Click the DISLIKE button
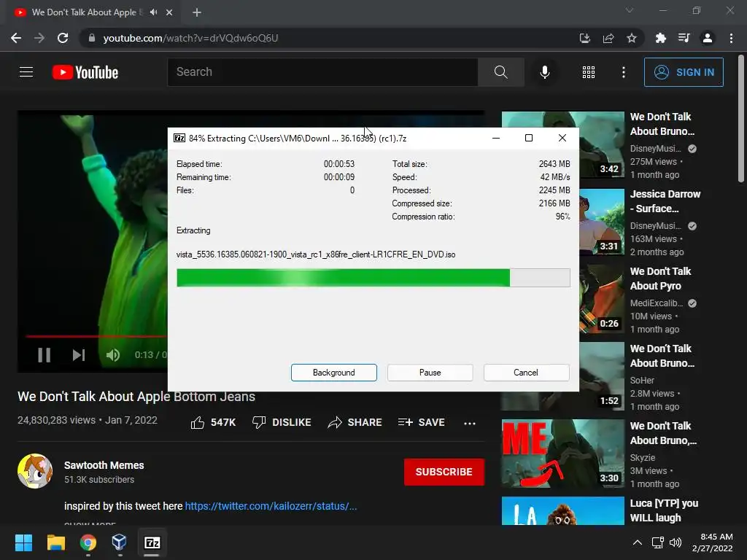Screen dimensions: 747x560 tap(282, 422)
